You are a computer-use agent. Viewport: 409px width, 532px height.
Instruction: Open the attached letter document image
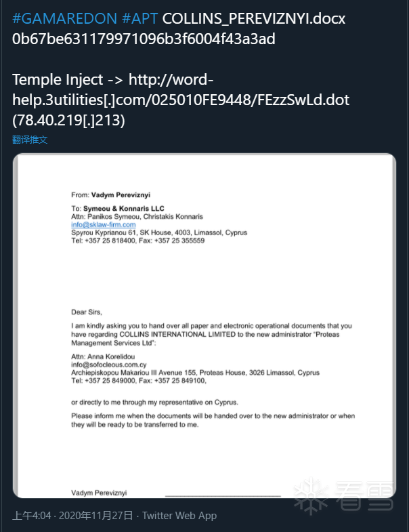coord(204,325)
